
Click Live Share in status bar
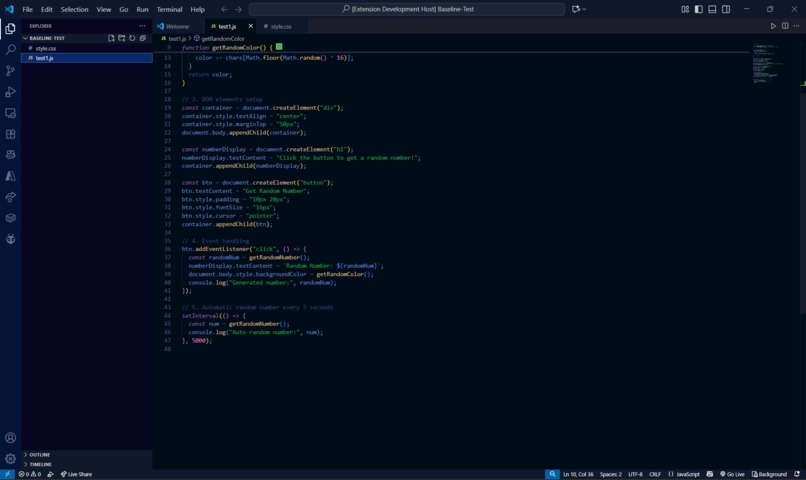pyautogui.click(x=76, y=474)
